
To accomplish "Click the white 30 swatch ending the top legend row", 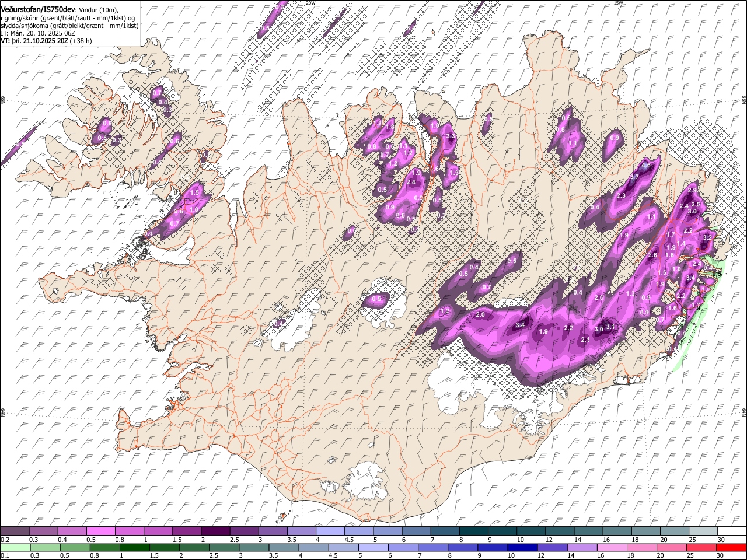I will coord(732,531).
